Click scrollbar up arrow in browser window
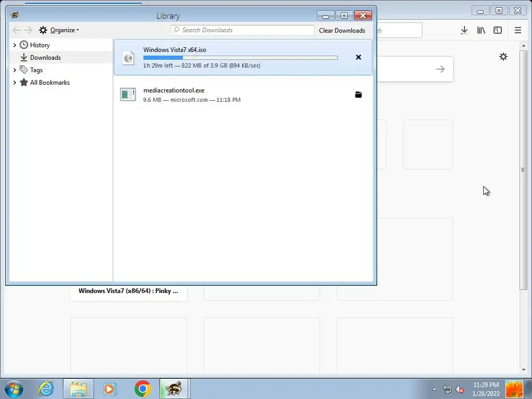This screenshot has width=532, height=399. pos(524,46)
